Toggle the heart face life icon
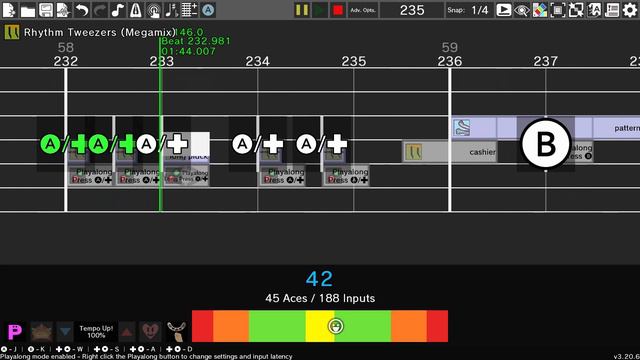 [x=151, y=331]
